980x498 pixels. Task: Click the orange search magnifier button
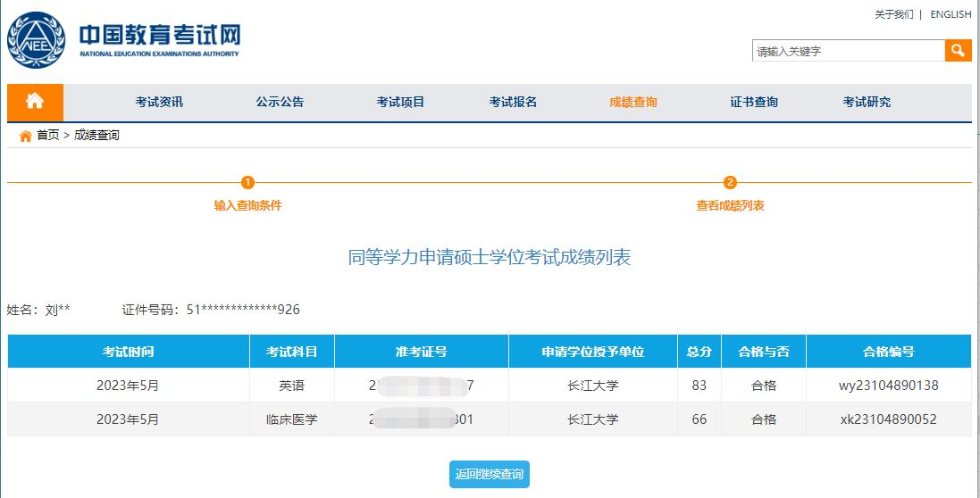pyautogui.click(x=958, y=51)
